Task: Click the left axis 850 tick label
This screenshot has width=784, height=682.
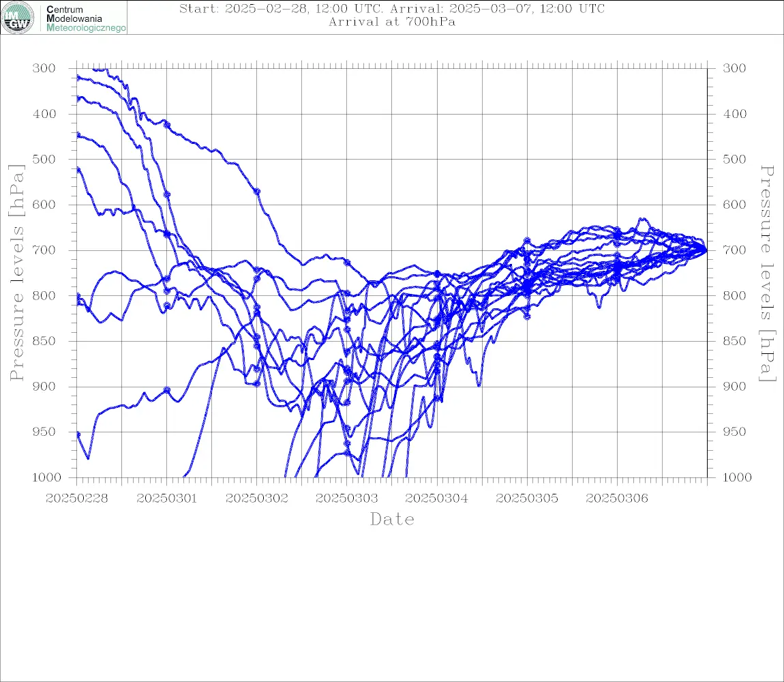Action: (44, 341)
